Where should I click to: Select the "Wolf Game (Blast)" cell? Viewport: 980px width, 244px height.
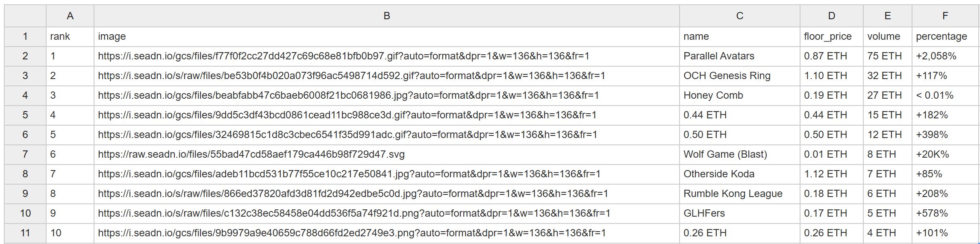[725, 154]
